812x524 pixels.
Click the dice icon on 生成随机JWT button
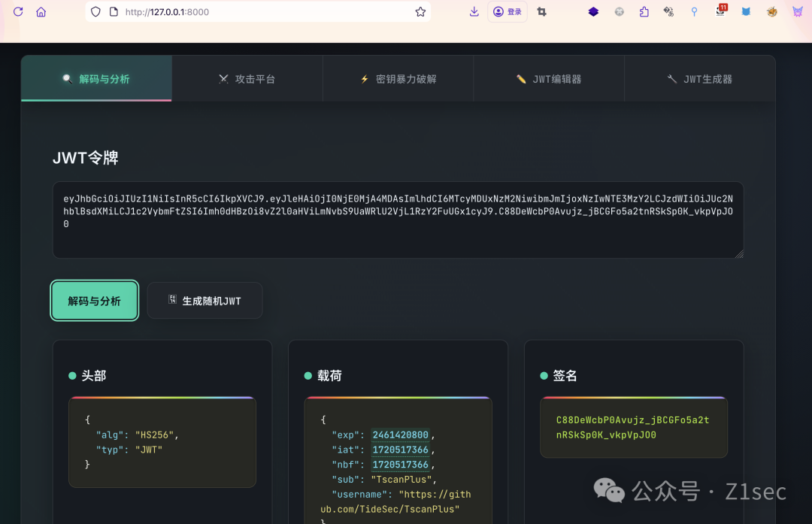(x=172, y=299)
